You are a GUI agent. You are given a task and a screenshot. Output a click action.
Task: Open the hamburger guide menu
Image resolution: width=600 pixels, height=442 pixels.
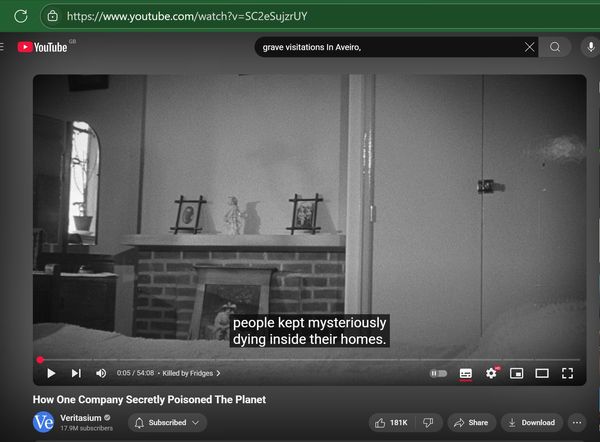click(x=2, y=47)
